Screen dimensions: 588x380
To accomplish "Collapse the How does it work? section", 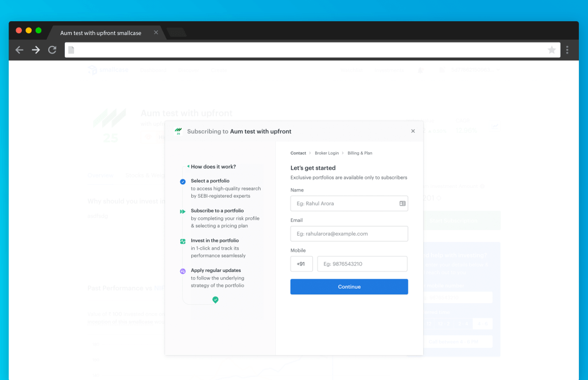I will 188,167.
